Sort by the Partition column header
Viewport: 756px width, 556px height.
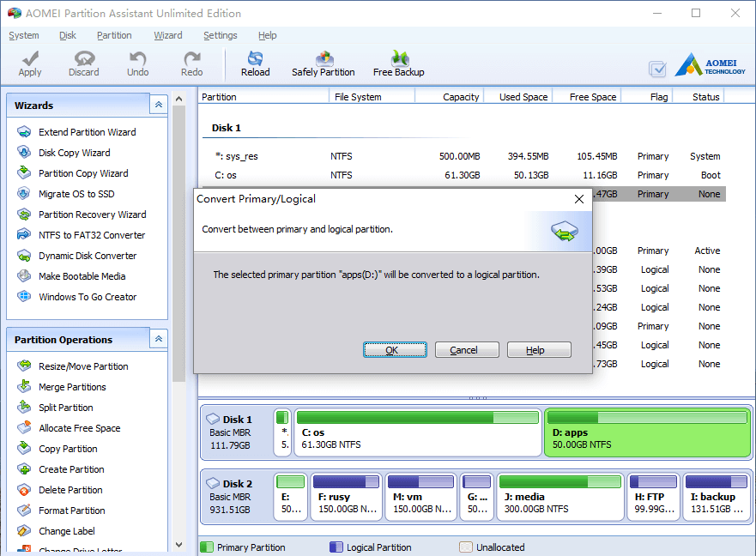pos(263,97)
